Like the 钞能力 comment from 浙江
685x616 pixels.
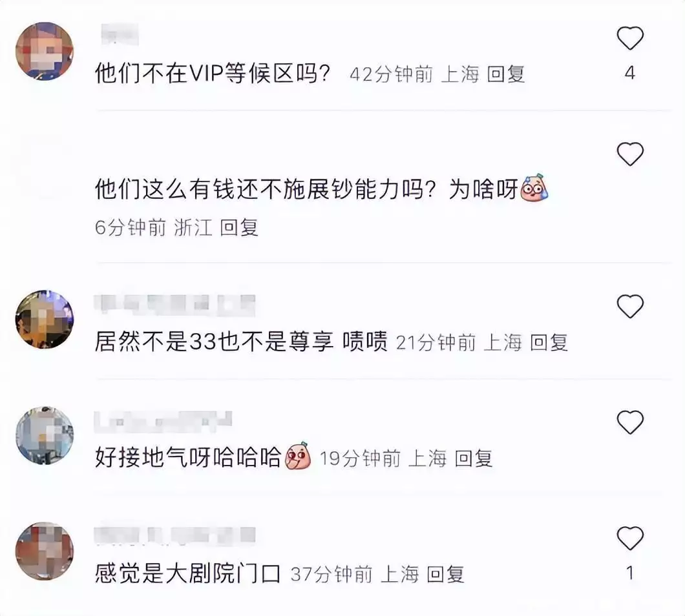point(630,154)
